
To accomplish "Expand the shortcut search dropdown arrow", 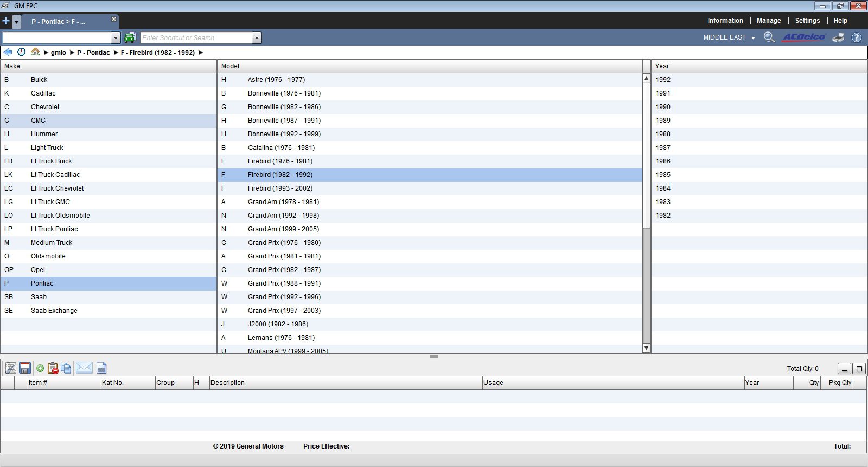I will [257, 37].
